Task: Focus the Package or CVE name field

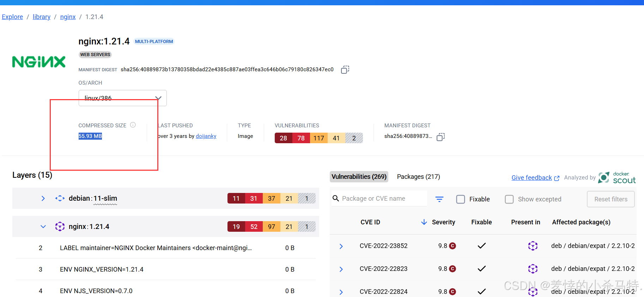Action: coord(379,199)
